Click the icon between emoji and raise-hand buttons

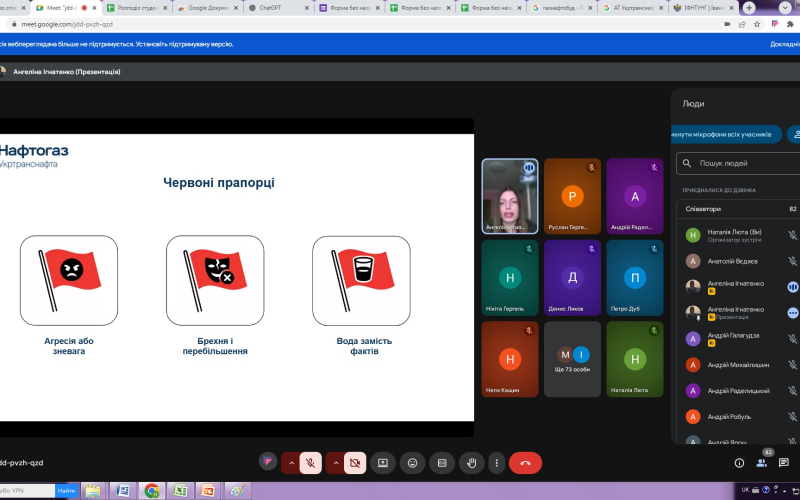(x=442, y=463)
